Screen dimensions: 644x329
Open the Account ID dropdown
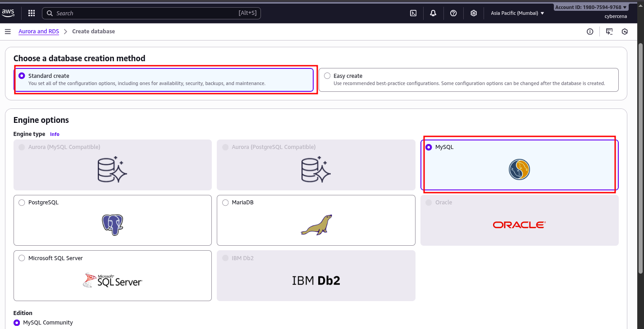coord(591,7)
